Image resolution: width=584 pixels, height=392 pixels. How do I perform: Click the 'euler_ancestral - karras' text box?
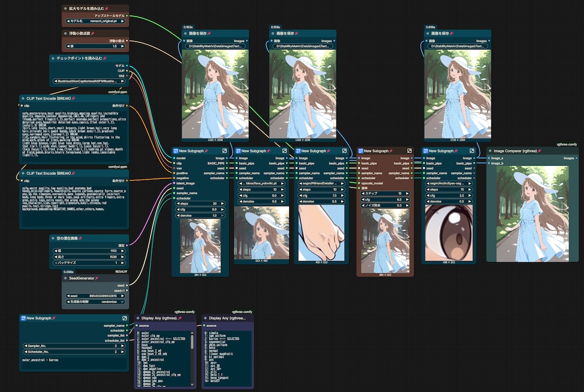pos(74,364)
